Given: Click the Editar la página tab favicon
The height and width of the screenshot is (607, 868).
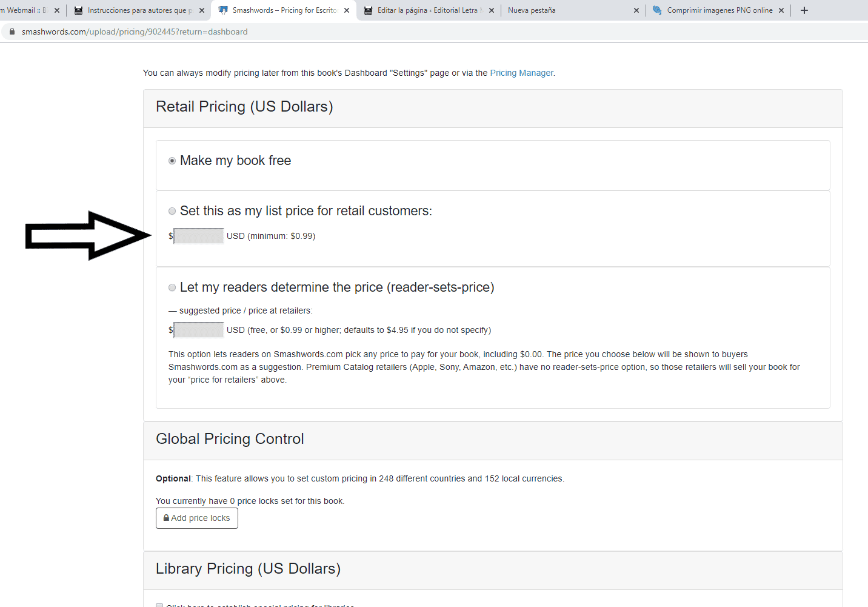Looking at the screenshot, I should [368, 10].
